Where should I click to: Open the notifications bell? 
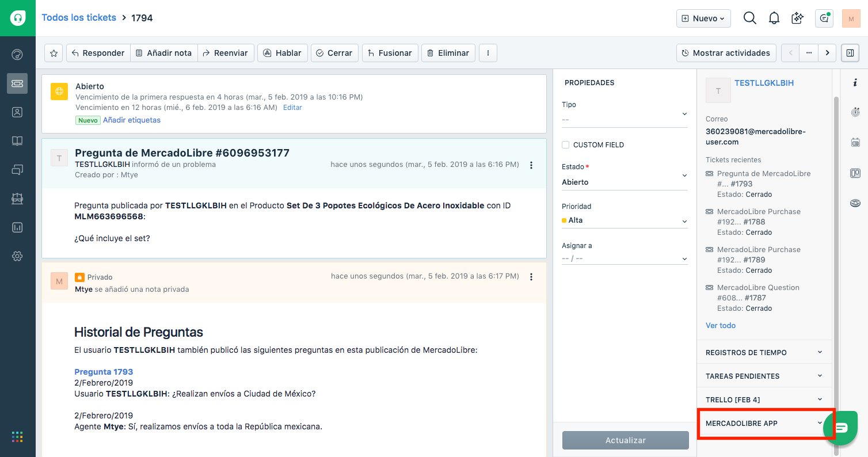click(774, 18)
